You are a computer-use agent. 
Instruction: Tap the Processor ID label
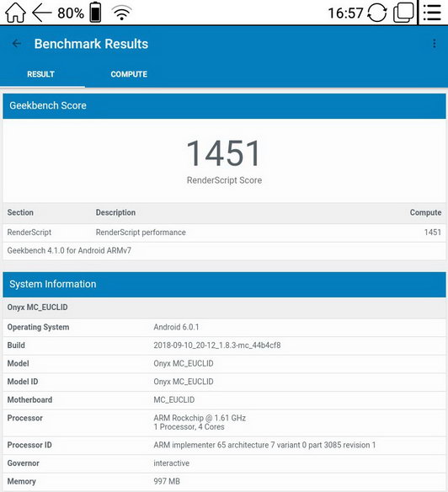click(29, 446)
